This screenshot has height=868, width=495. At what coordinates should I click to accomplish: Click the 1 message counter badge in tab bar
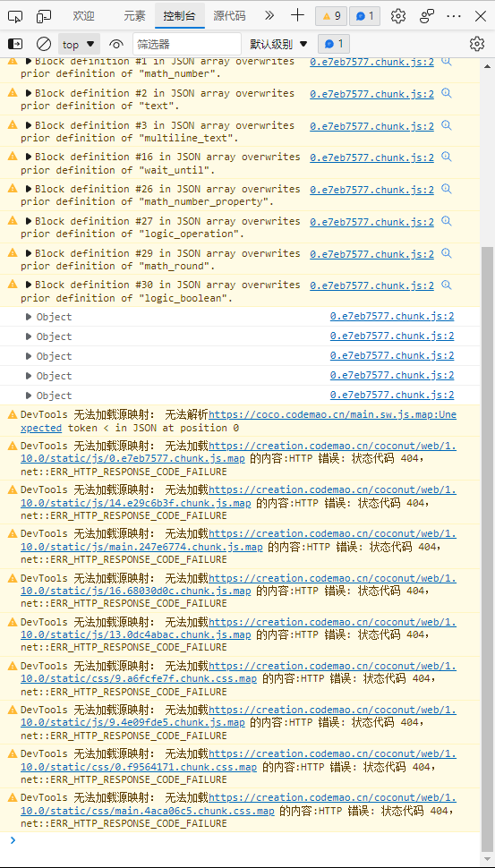tap(364, 16)
